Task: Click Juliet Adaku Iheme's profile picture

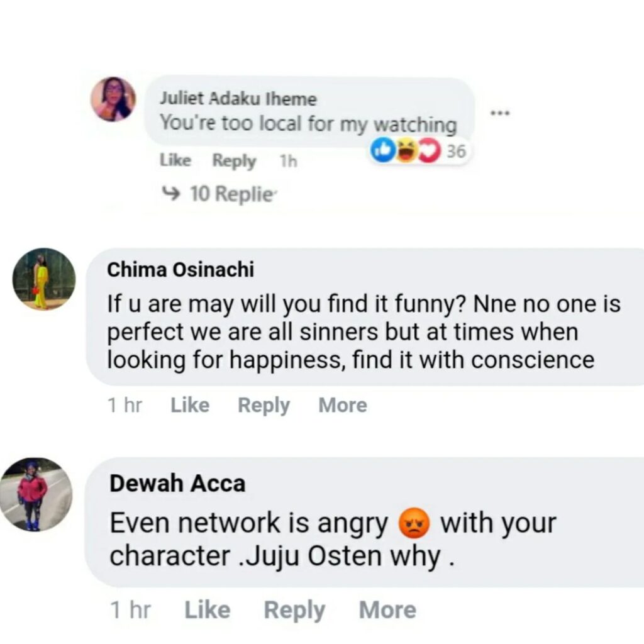Action: 113,99
